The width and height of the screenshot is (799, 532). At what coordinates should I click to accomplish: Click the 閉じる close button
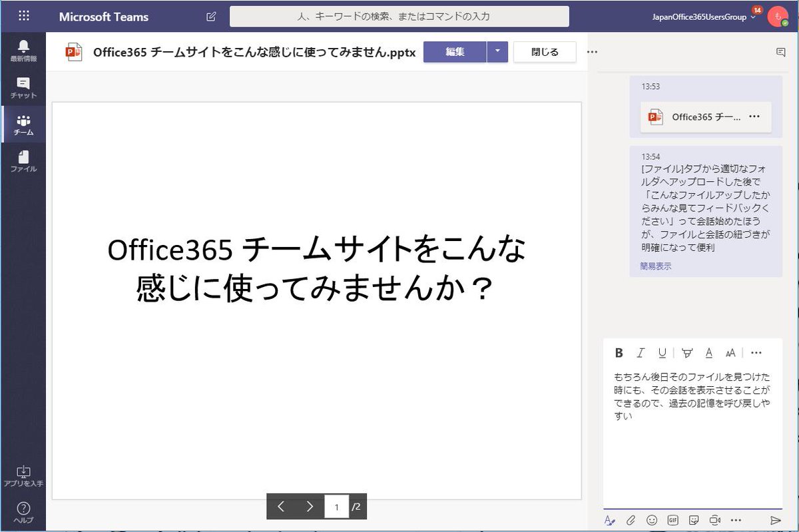pyautogui.click(x=545, y=52)
